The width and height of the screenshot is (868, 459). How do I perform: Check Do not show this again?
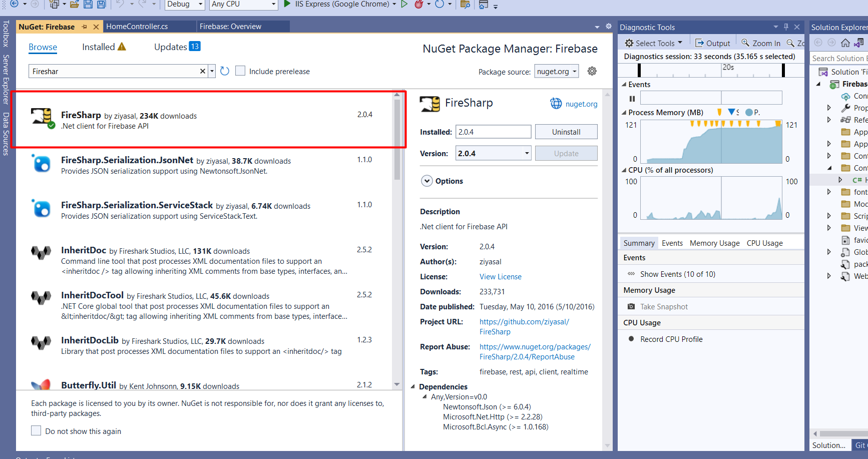pyautogui.click(x=36, y=430)
